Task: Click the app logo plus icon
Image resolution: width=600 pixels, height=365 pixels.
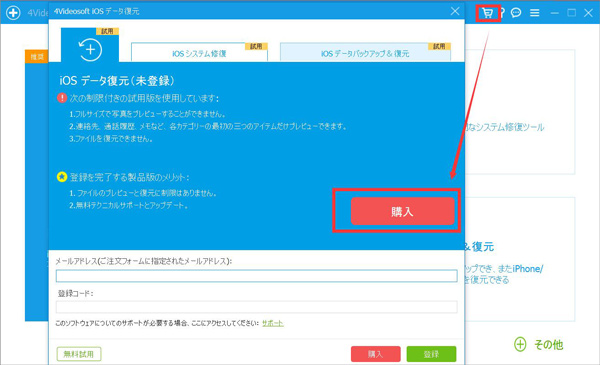Action: pos(13,13)
